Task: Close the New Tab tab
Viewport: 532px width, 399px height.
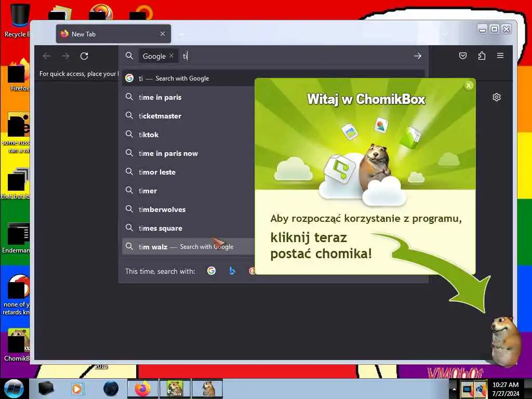Action: click(x=163, y=34)
